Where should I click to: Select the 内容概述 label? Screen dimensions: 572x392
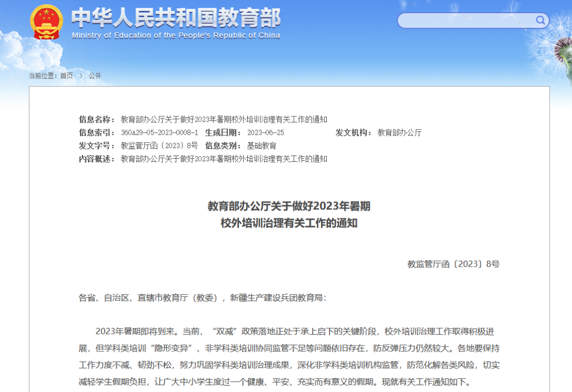click(97, 159)
